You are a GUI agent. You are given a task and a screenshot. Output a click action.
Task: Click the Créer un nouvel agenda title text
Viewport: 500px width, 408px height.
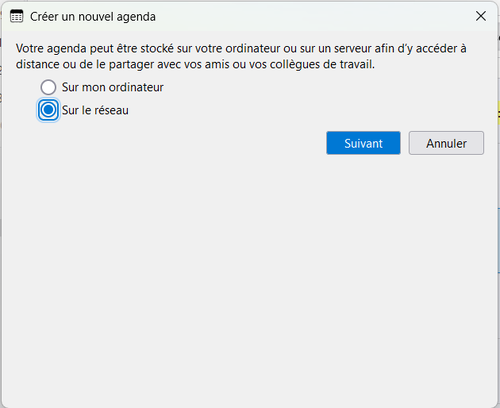[x=93, y=17]
